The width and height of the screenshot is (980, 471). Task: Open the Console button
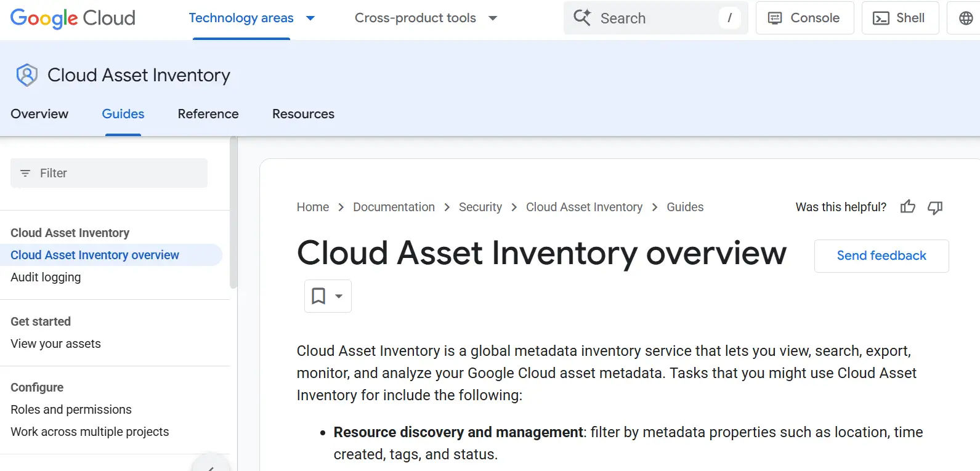coord(804,18)
